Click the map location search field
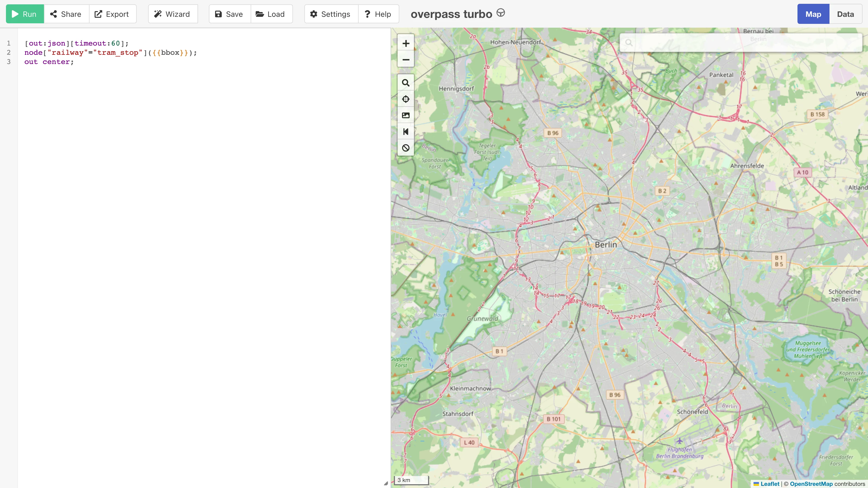Screen dimensions: 868x488 (x=741, y=43)
